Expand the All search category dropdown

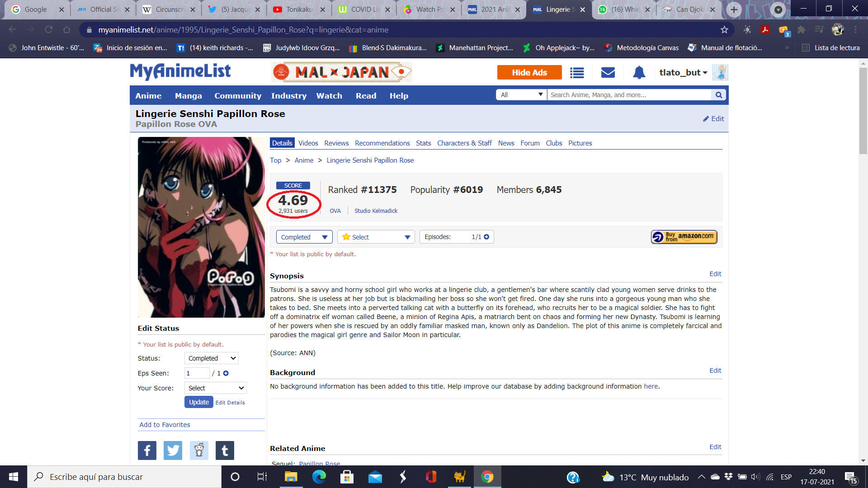[522, 95]
